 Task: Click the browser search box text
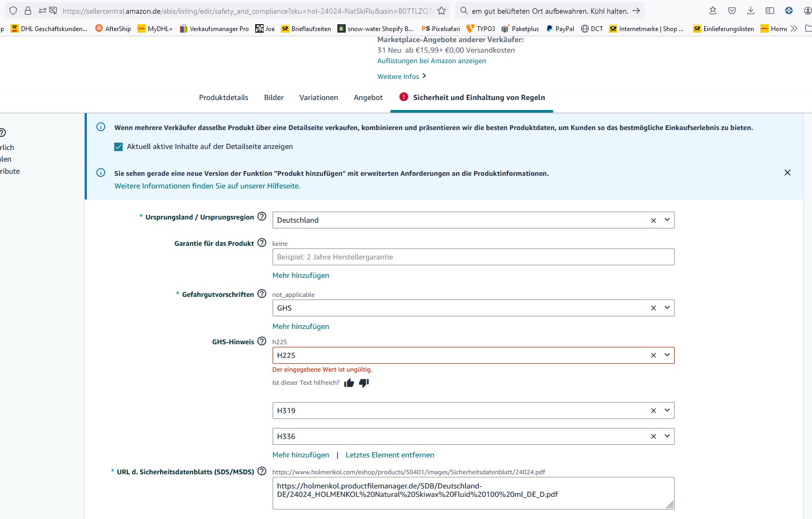pyautogui.click(x=550, y=11)
